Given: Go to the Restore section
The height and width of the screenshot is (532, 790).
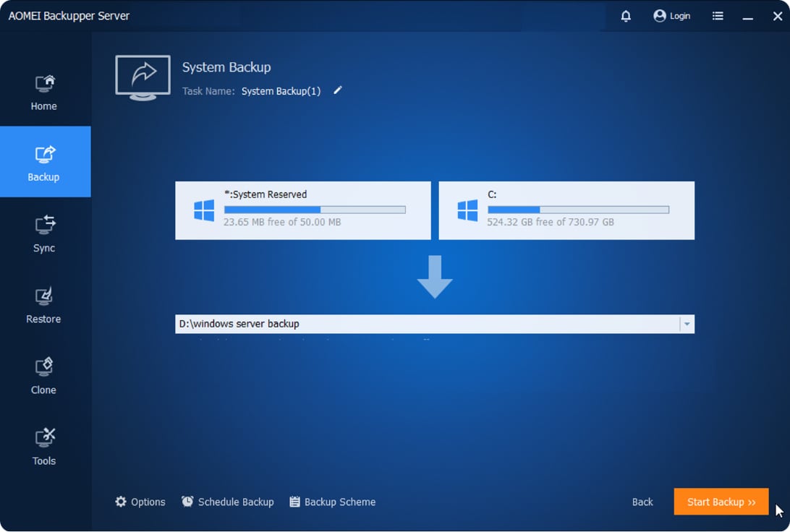Looking at the screenshot, I should pyautogui.click(x=44, y=304).
